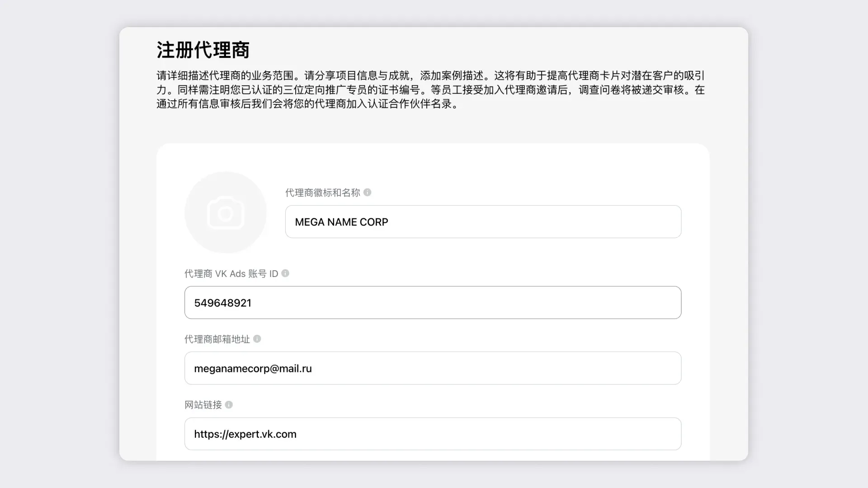Click the email field showing meganamecorp@mail.ru
This screenshot has height=488, width=868.
pyautogui.click(x=433, y=368)
